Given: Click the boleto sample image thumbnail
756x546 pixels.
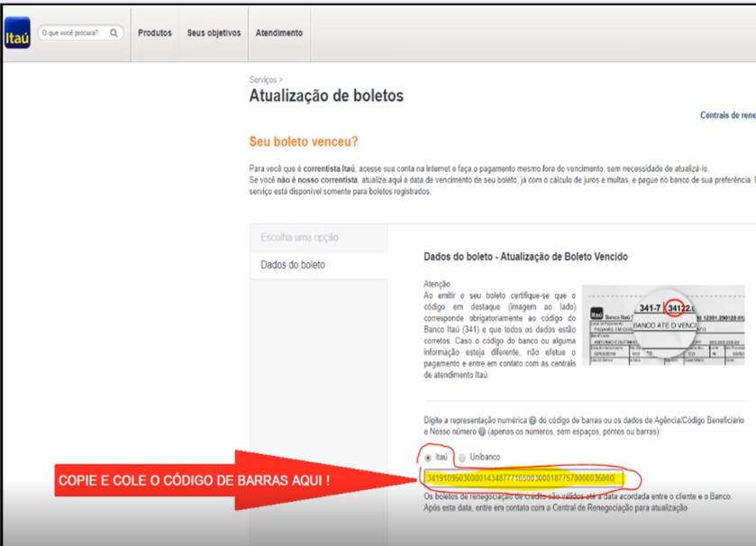Looking at the screenshot, I should click(663, 325).
